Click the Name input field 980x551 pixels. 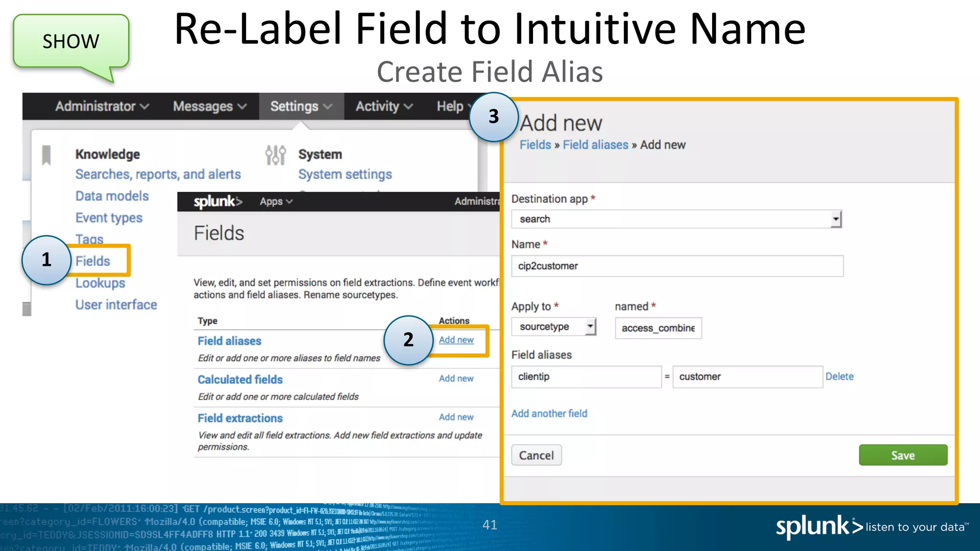(677, 266)
